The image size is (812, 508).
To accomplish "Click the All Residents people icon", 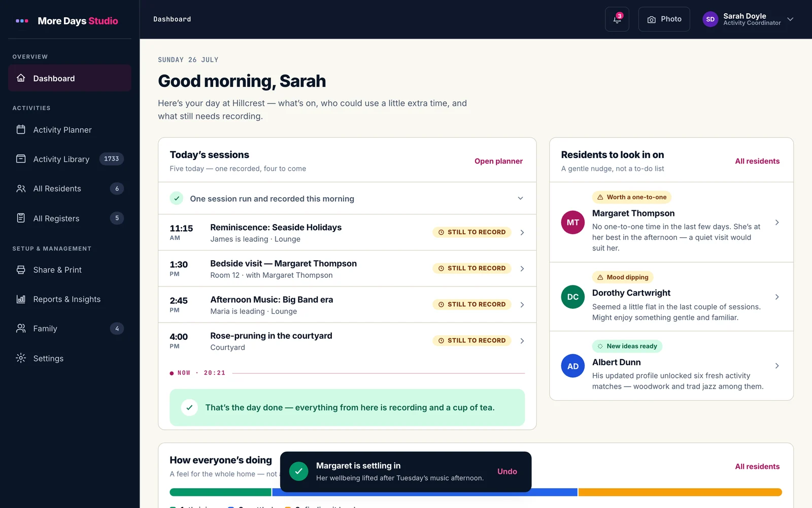I will point(21,188).
